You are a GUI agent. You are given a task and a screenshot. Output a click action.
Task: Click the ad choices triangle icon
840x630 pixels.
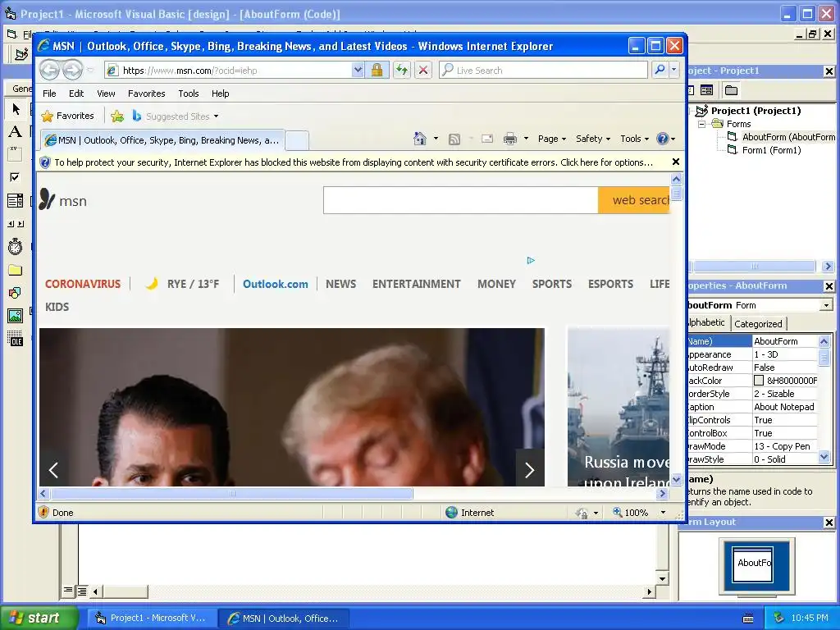point(531,260)
